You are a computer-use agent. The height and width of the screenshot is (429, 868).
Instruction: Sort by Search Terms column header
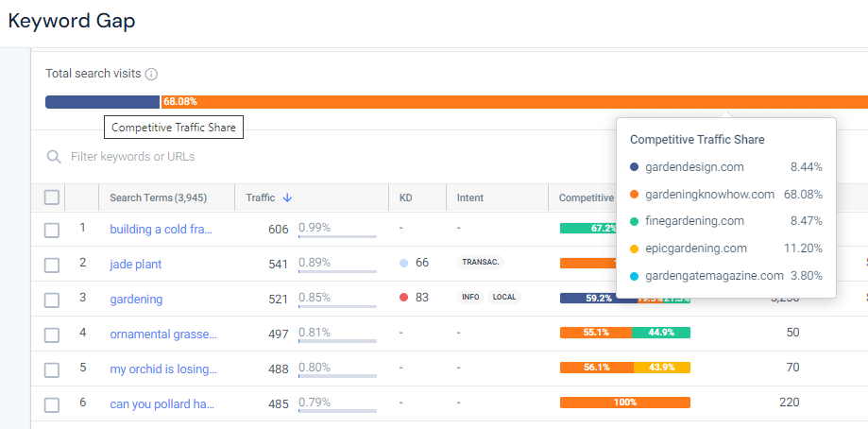159,197
